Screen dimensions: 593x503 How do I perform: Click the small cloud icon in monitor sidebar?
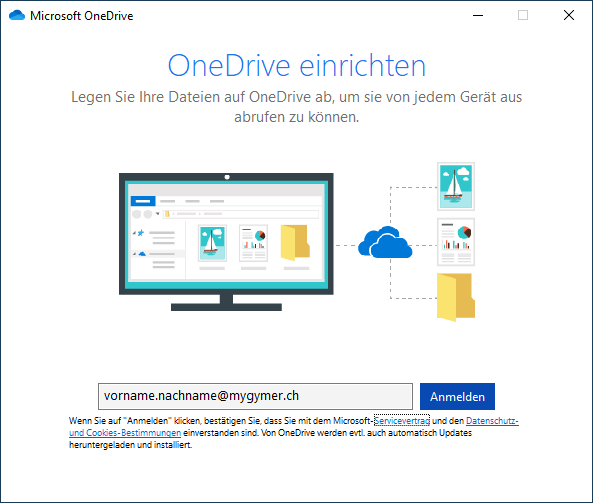142,254
